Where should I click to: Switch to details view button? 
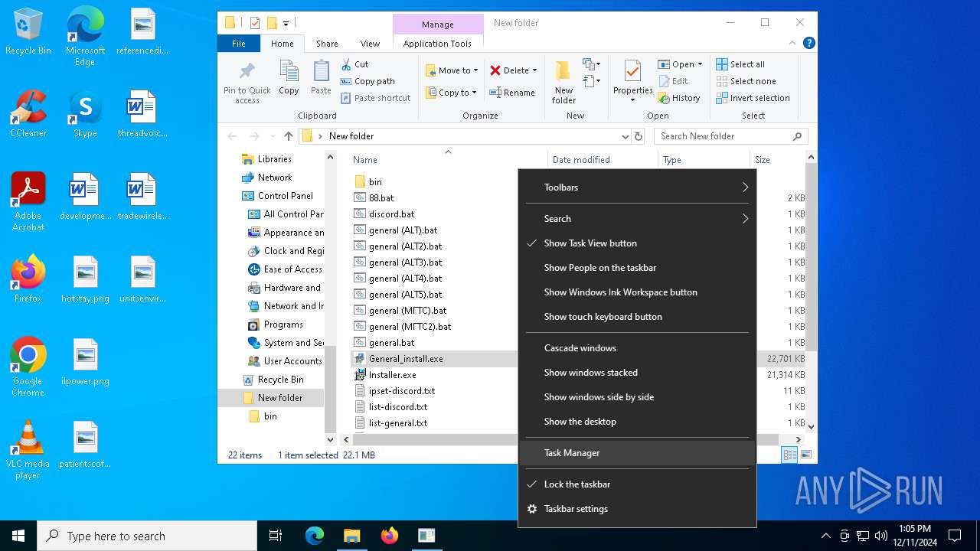click(789, 455)
